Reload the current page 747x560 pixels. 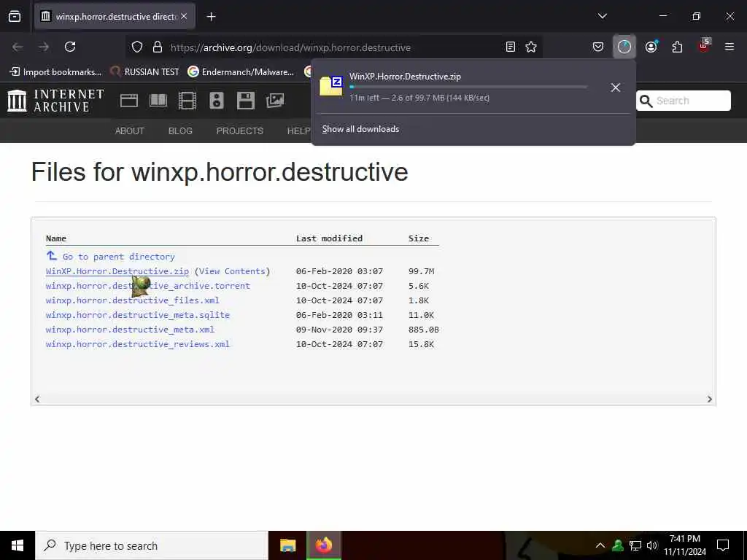click(x=70, y=47)
